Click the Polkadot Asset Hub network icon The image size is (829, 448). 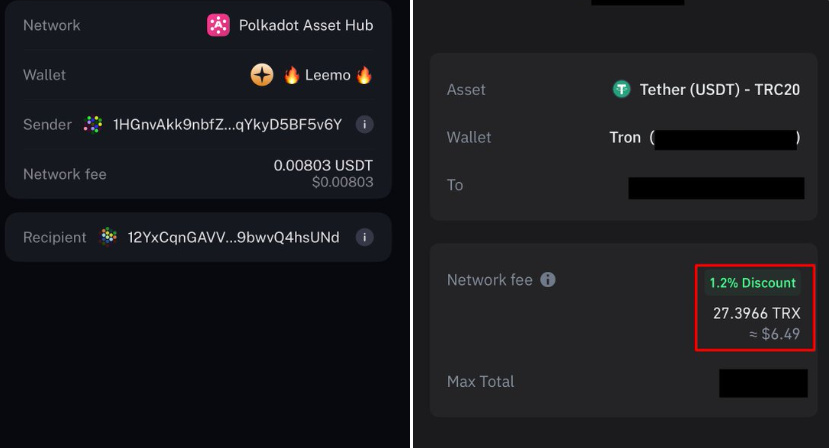218,25
